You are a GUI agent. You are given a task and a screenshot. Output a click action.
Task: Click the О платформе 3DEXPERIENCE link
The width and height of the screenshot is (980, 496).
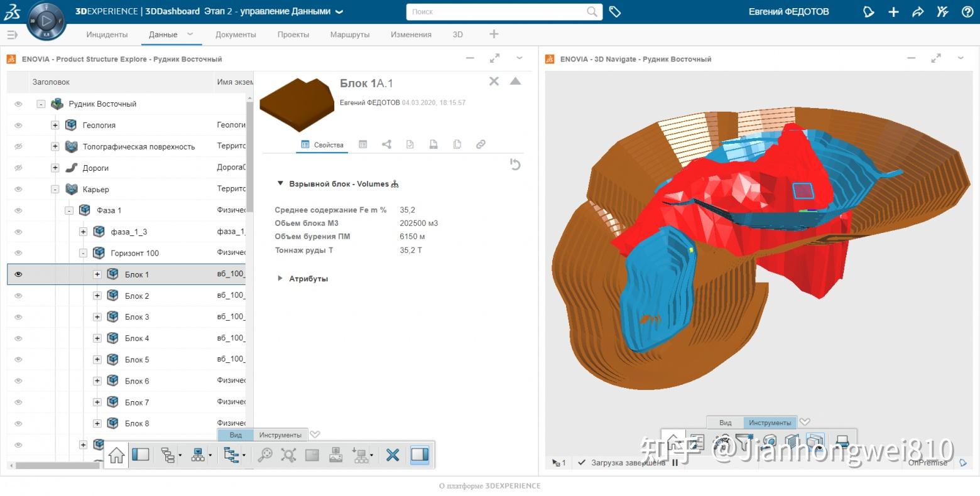click(x=489, y=485)
